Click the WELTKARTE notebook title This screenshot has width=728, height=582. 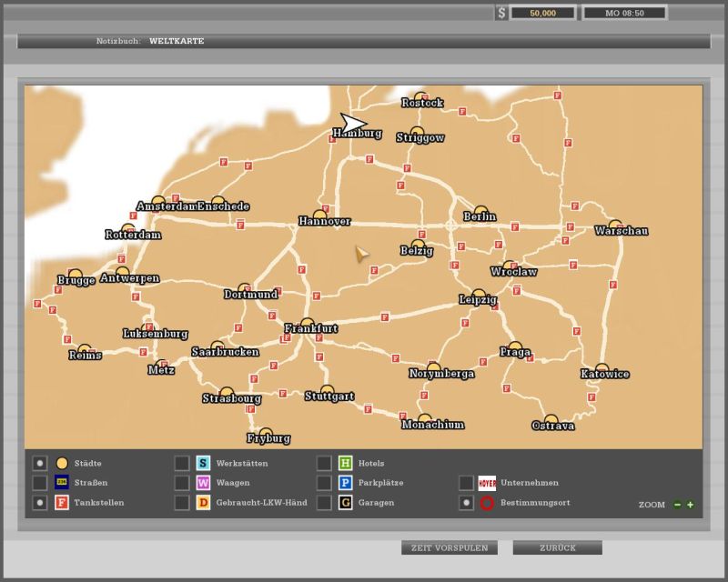[177, 41]
